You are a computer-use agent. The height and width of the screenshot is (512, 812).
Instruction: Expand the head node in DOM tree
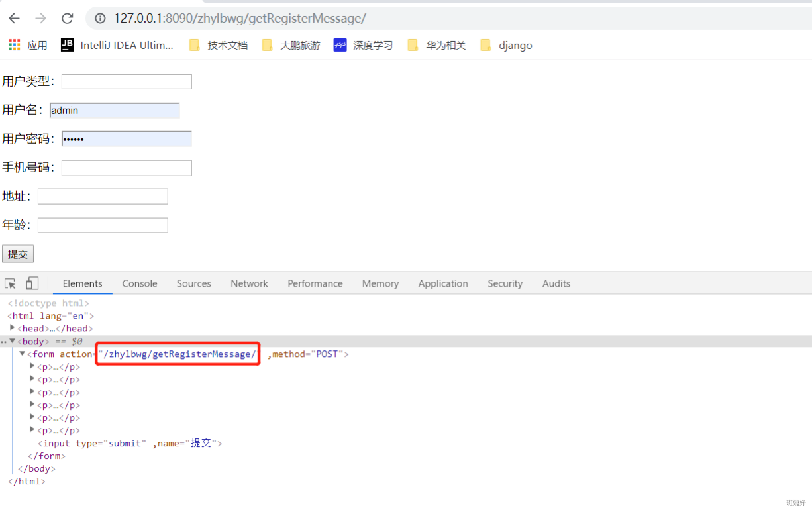pyautogui.click(x=13, y=328)
